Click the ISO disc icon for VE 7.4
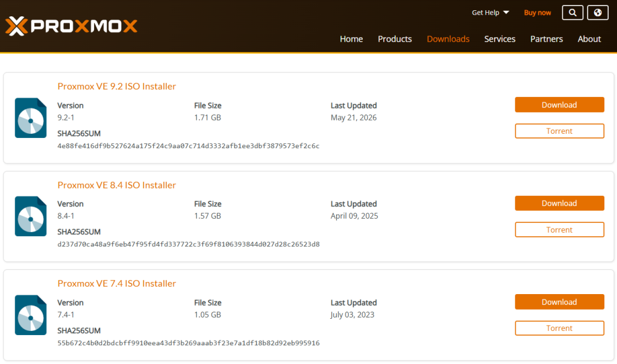 click(31, 315)
